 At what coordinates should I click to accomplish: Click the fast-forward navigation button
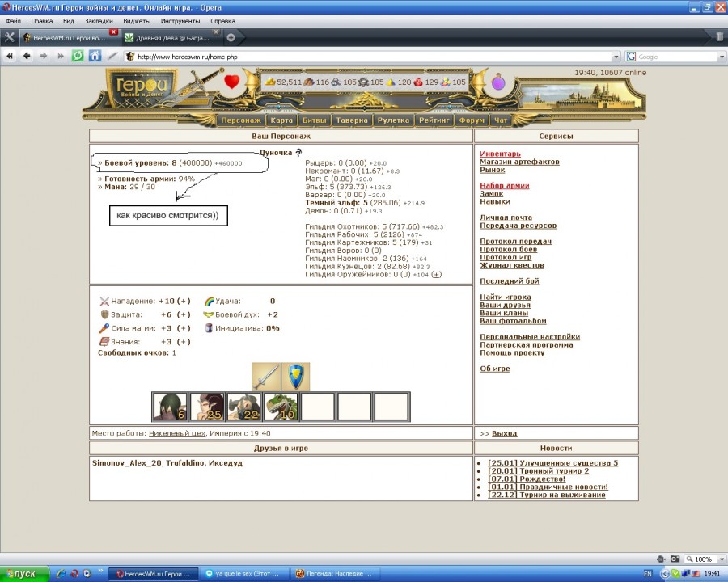61,56
